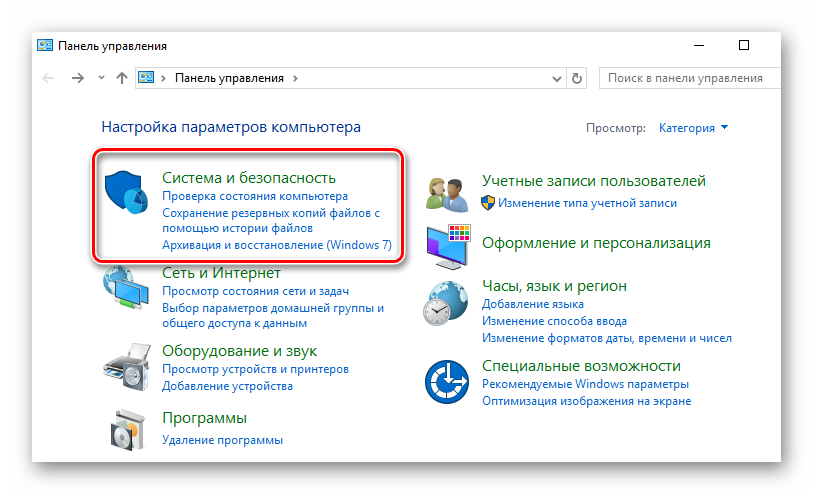Expand the address bar history dropdown
This screenshot has height=494, width=813.
(x=557, y=78)
